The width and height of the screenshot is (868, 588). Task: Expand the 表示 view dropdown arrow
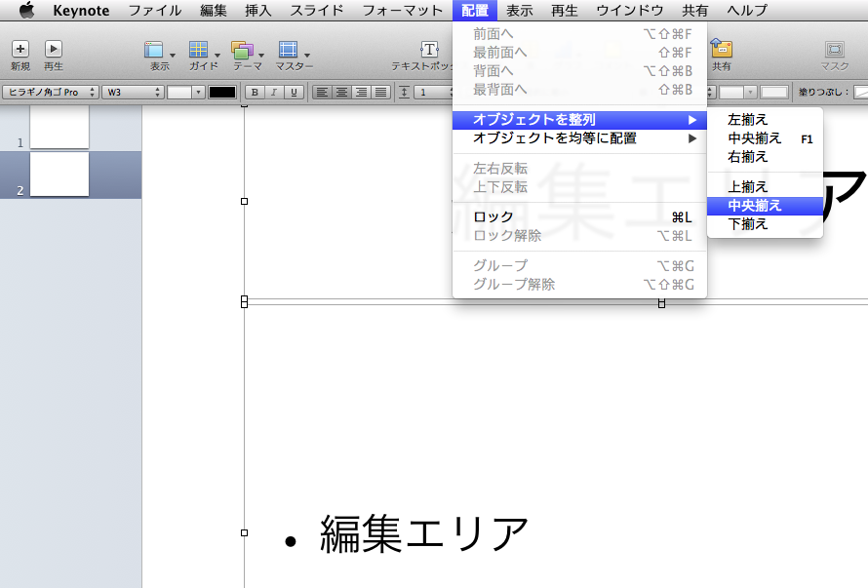173,55
